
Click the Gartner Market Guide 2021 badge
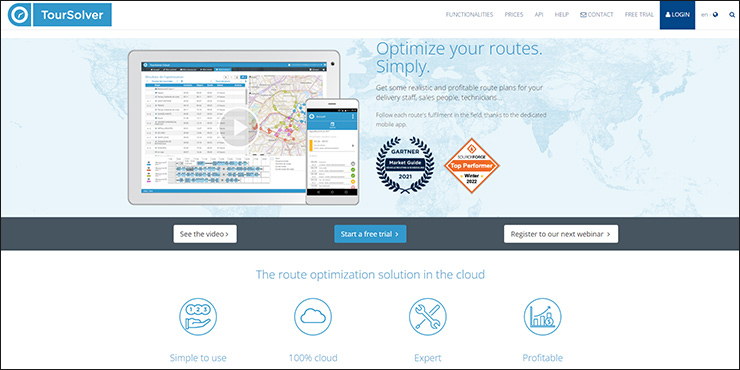pyautogui.click(x=404, y=165)
